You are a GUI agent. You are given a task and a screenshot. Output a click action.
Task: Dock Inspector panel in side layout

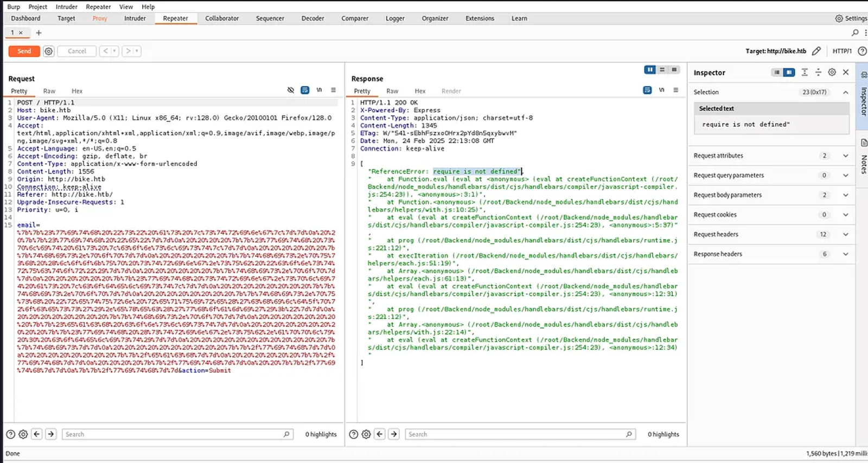tap(789, 72)
